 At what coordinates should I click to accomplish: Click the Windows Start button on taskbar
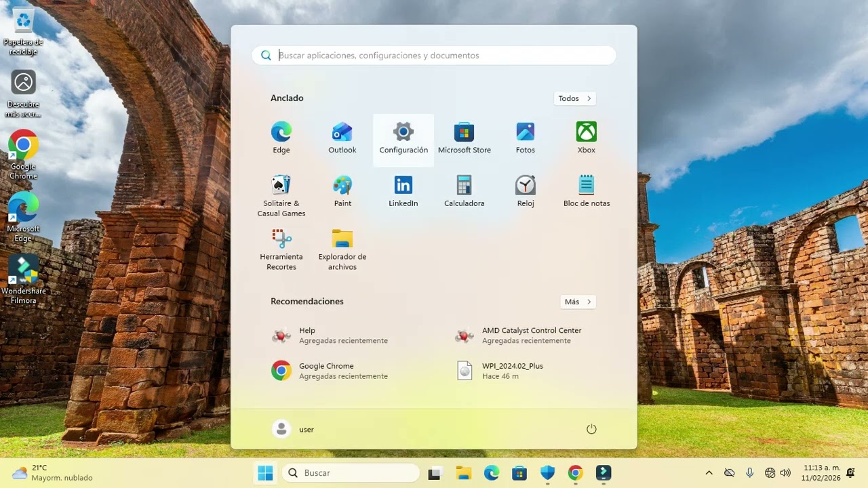pyautogui.click(x=265, y=472)
